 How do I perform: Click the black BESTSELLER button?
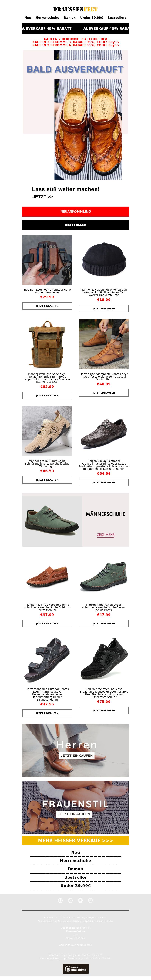(75, 224)
